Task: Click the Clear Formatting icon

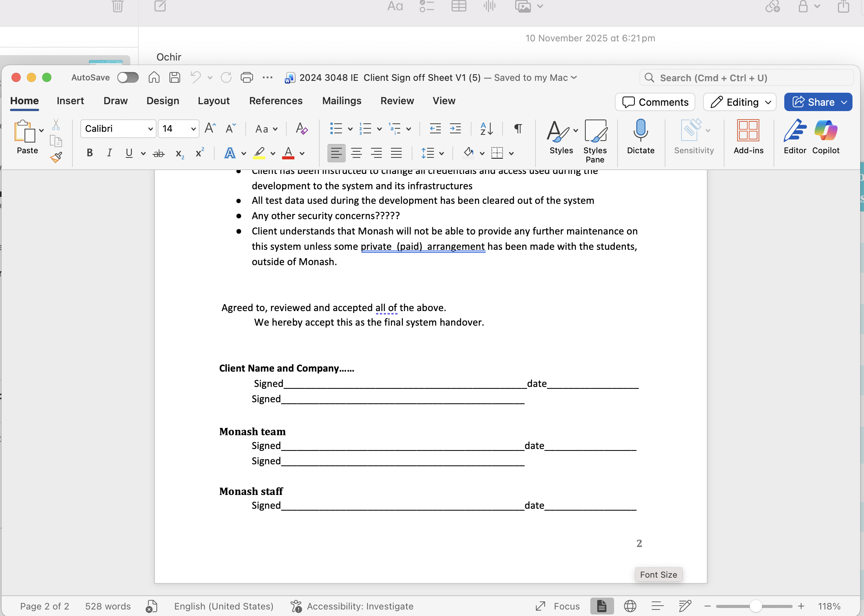Action: (x=302, y=129)
